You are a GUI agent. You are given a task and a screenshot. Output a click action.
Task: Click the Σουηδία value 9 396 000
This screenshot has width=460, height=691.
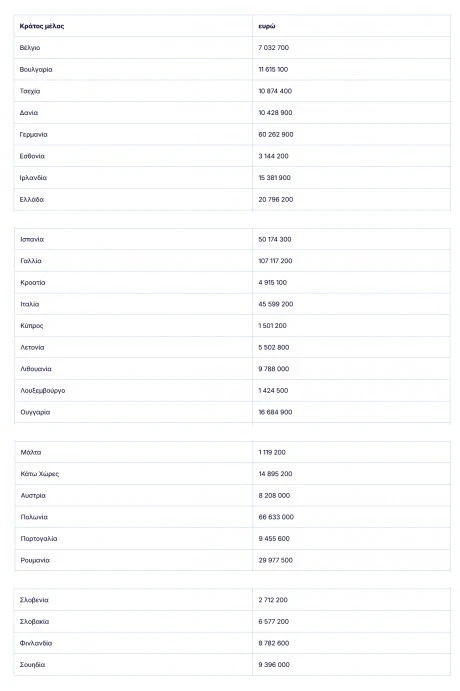click(x=274, y=665)
